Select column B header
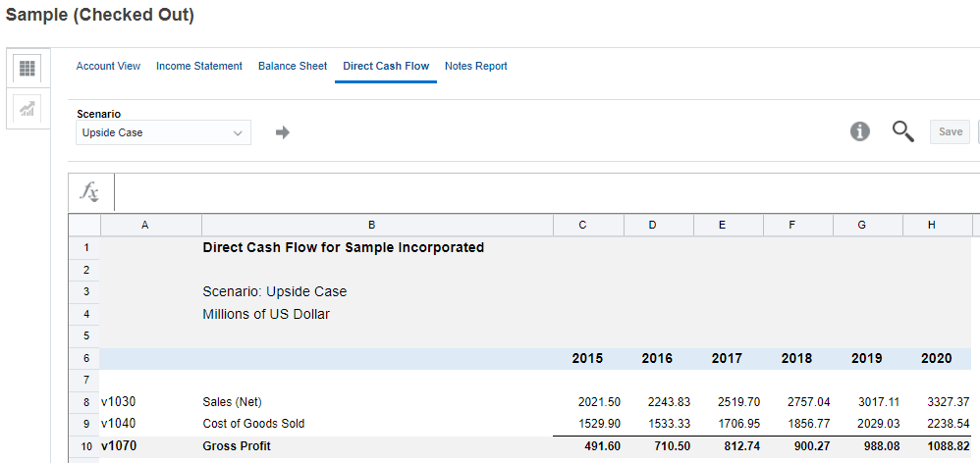The height and width of the screenshot is (463, 980). point(377,226)
